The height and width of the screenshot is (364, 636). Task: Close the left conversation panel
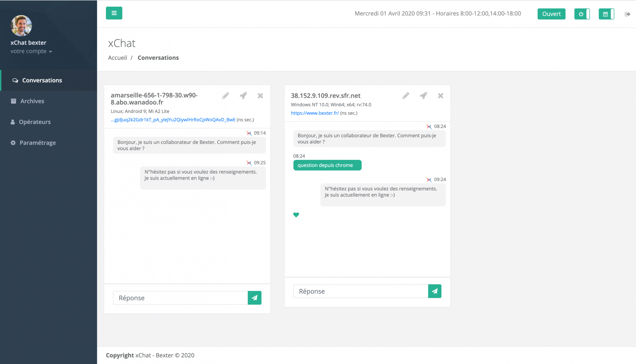(260, 96)
